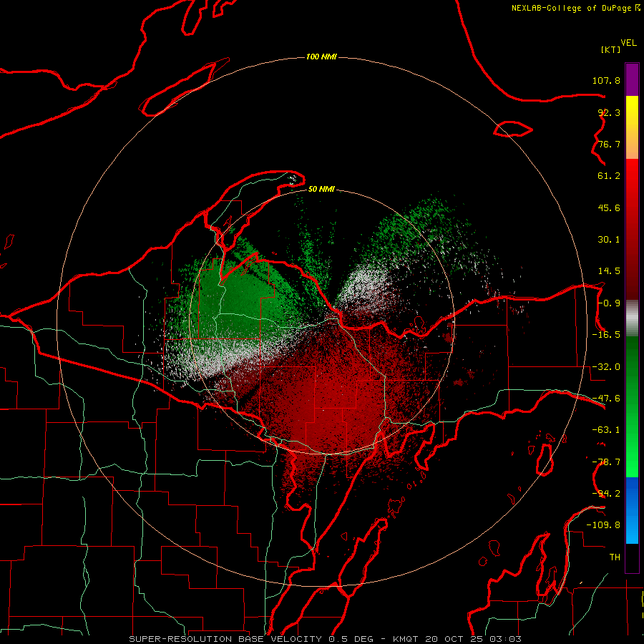
Task: Select the -109.8 scale value
Action: point(603,525)
